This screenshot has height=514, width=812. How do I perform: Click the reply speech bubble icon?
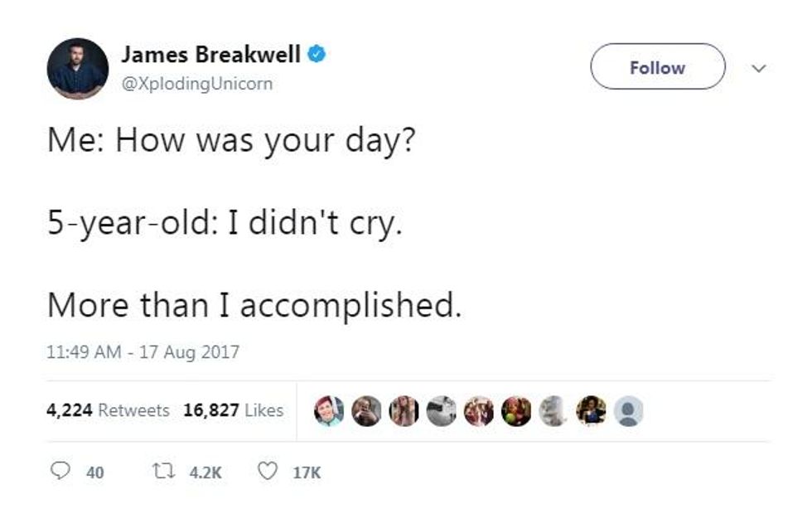tap(59, 472)
